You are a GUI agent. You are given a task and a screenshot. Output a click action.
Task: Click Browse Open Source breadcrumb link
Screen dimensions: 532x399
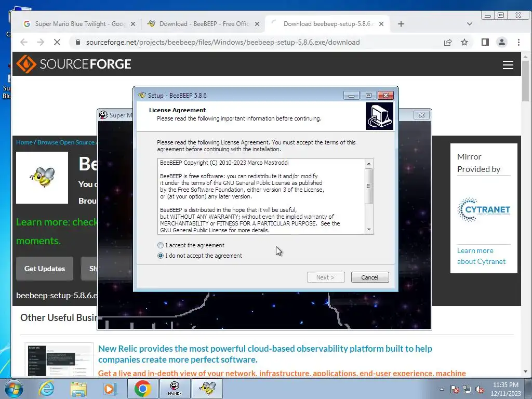tap(66, 142)
